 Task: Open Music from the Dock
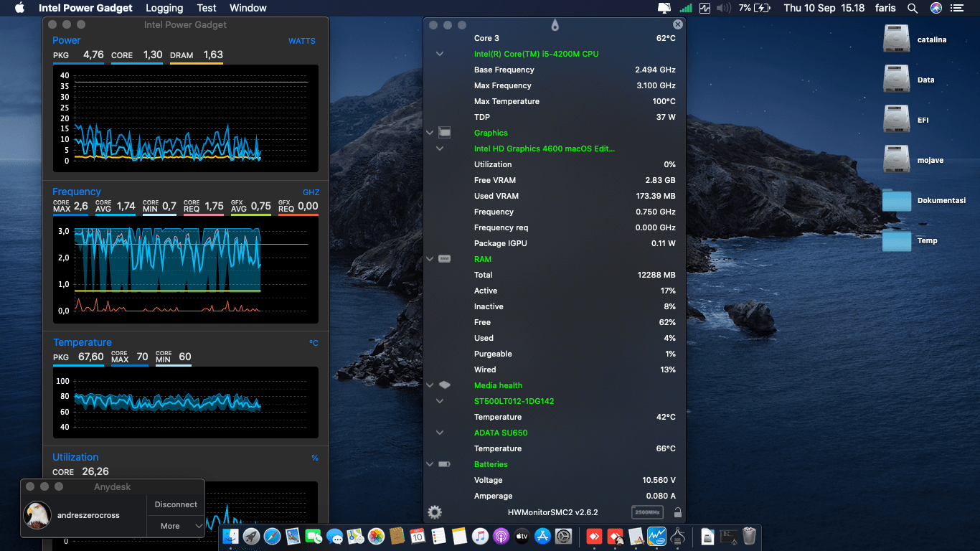tap(481, 536)
